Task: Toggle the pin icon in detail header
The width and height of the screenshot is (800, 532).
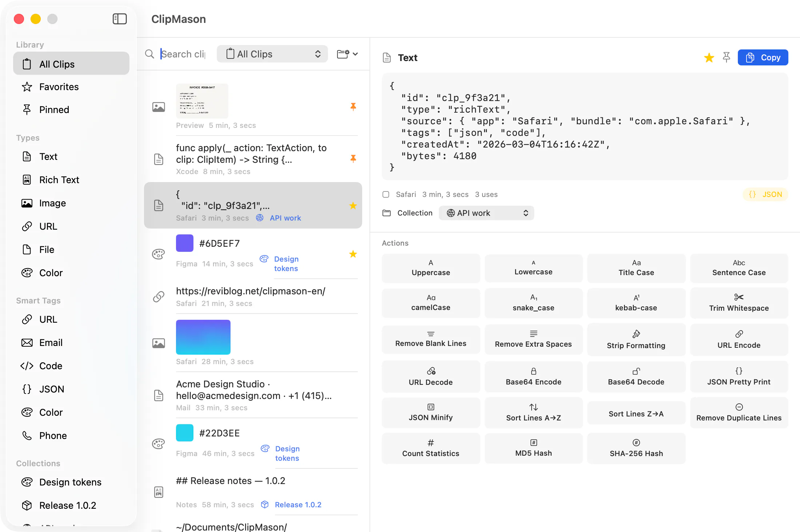Action: 727,57
